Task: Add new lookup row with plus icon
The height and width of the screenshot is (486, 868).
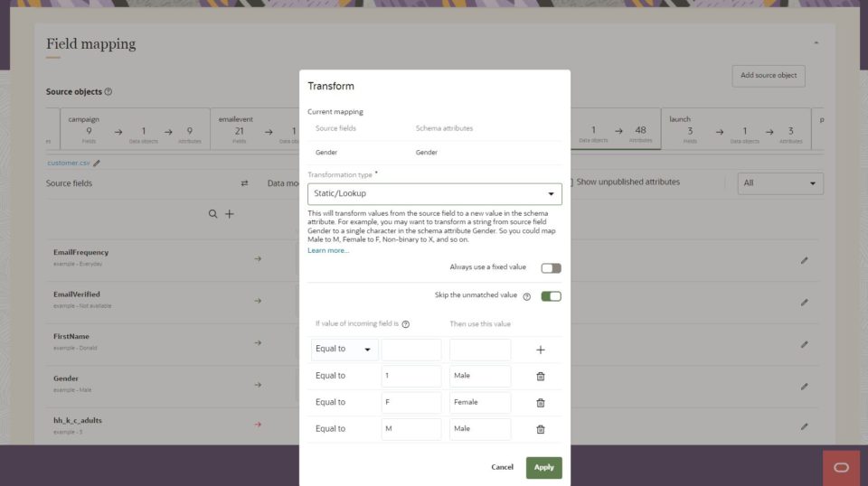Action: (x=541, y=350)
